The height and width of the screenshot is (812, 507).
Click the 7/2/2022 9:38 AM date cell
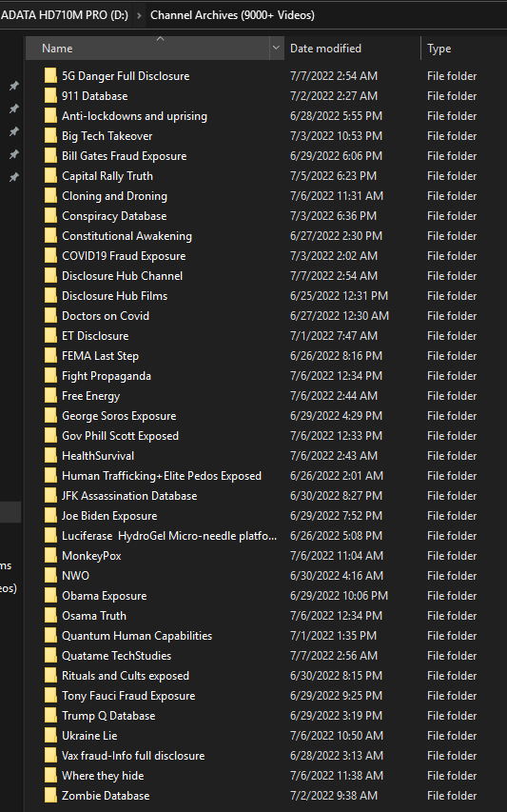coord(334,796)
